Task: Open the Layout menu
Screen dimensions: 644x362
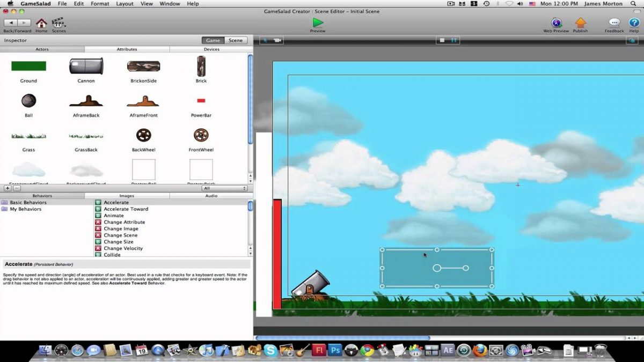Action: (124, 4)
